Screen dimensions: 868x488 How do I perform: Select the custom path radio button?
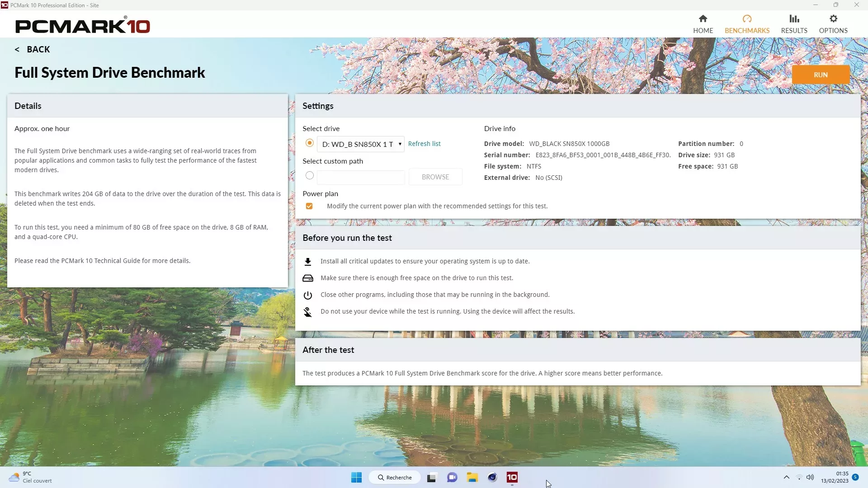[309, 175]
